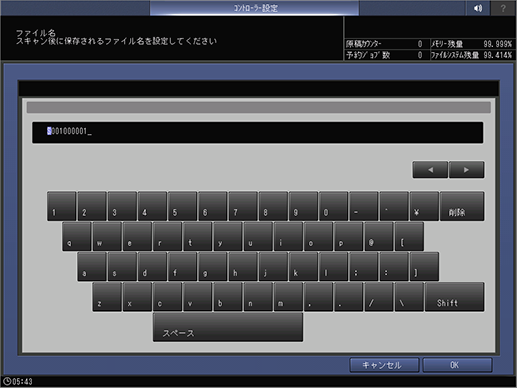Select the コントローラー設定 tab
Viewport: 517px width, 388px height.
254,8
